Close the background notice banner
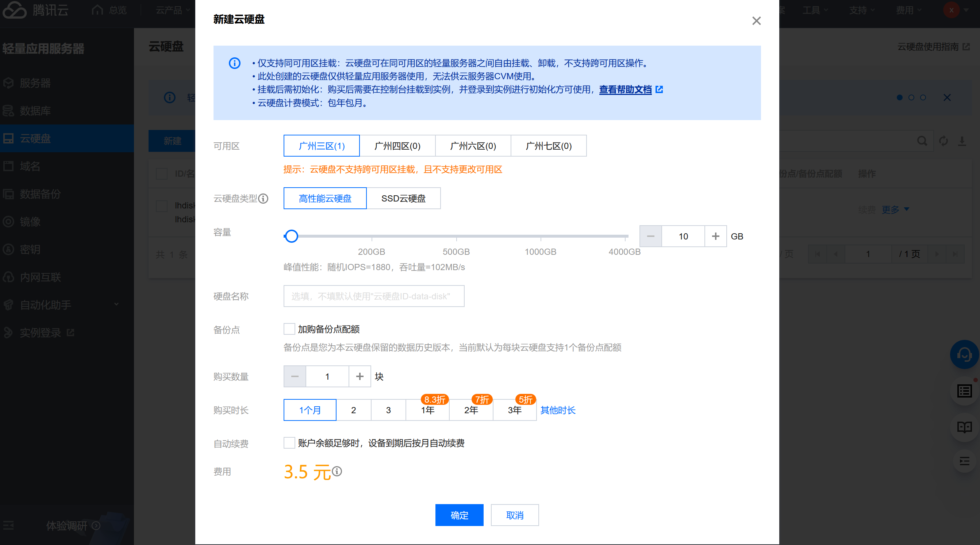This screenshot has height=545, width=980. click(947, 98)
